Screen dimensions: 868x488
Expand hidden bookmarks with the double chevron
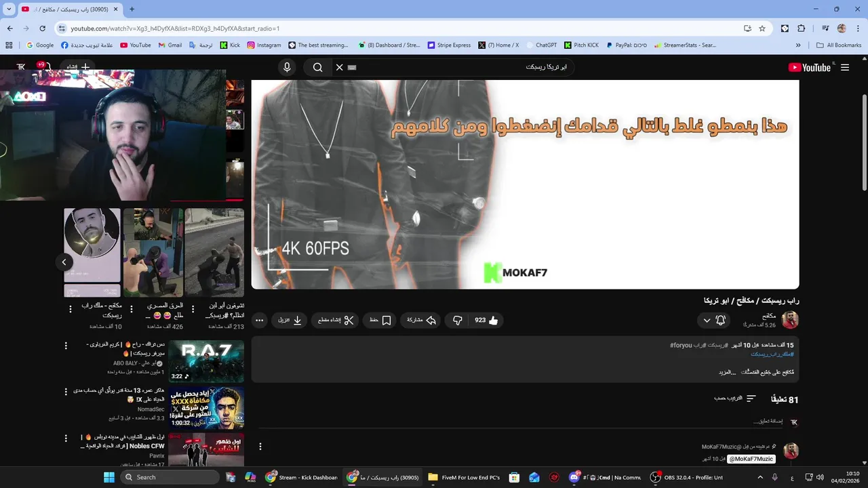798,45
